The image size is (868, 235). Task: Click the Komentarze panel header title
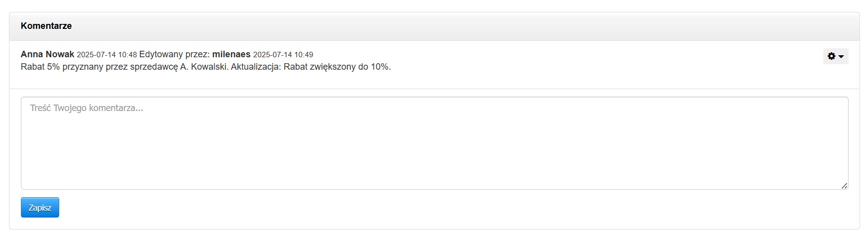(46, 26)
